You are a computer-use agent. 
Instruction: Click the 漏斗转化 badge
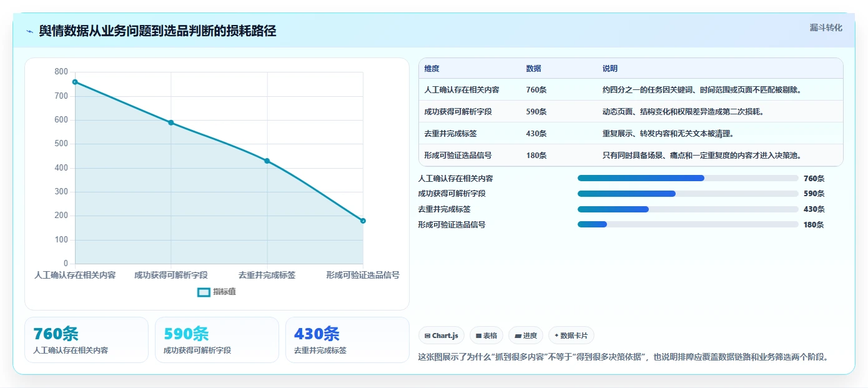coord(826,27)
